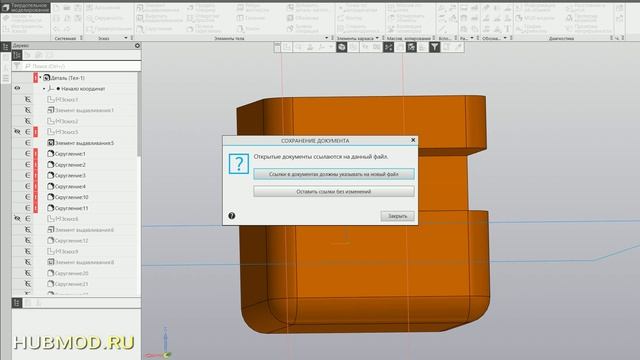
Task: Toggle hidden eye icon on Эскиз:6 row
Action: pyautogui.click(x=17, y=219)
